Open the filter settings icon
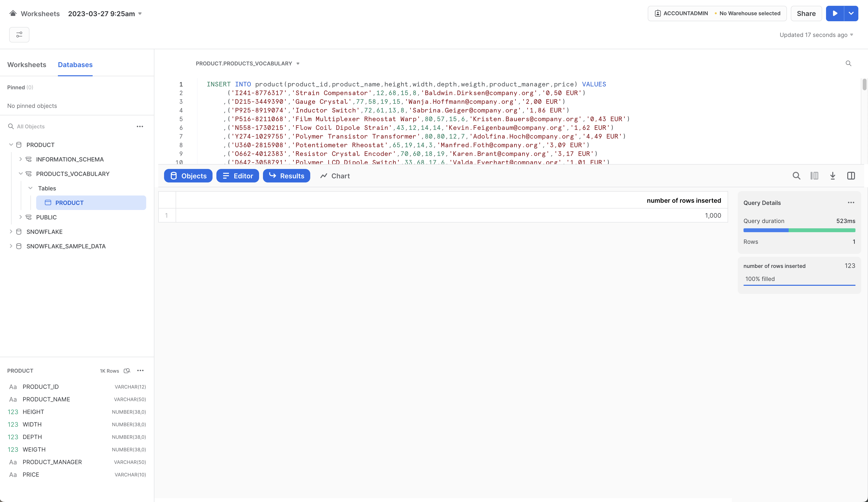Viewport: 868px width, 502px height. pos(19,35)
